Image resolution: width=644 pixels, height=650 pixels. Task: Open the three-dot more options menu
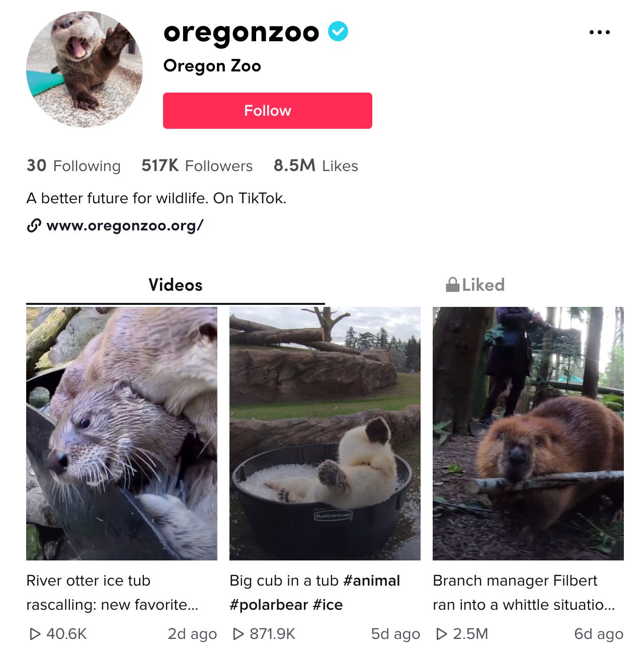pos(599,32)
